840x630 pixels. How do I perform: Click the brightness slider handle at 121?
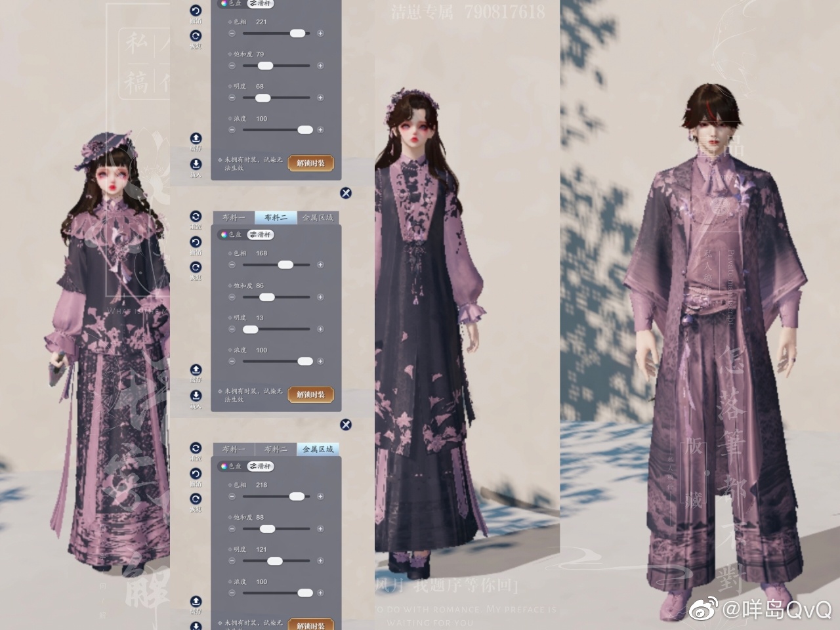click(x=275, y=561)
